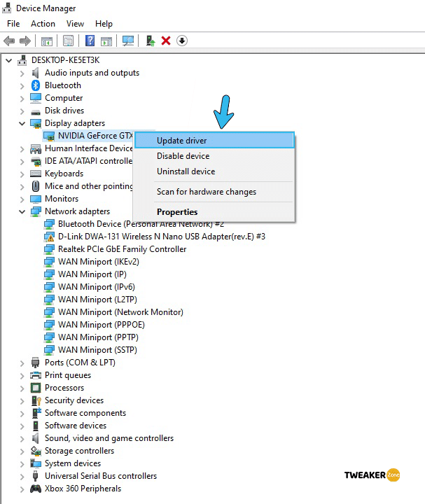Screen dimensions: 425x504
Task: Select WAN Miniport (Network Monitor)
Action: click(x=120, y=312)
